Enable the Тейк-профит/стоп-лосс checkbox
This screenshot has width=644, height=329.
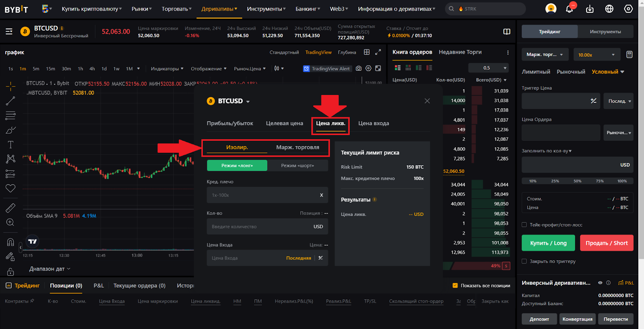(524, 225)
